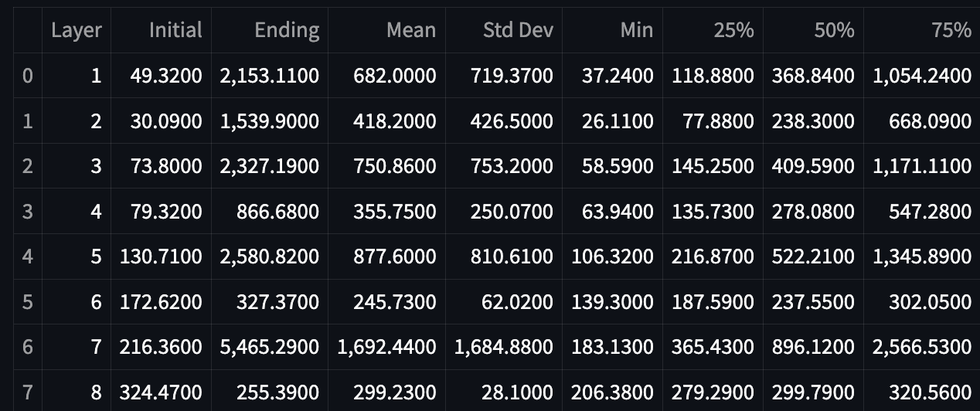Click the Initial column header

point(175,30)
